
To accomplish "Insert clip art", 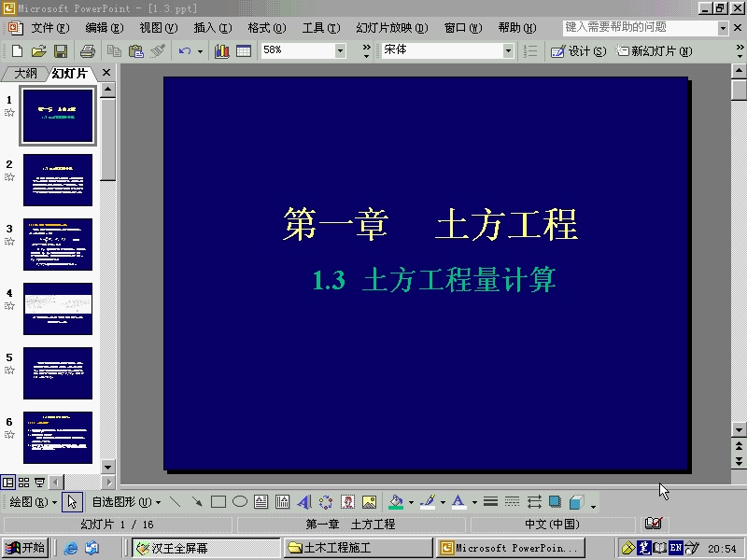I will click(x=347, y=501).
